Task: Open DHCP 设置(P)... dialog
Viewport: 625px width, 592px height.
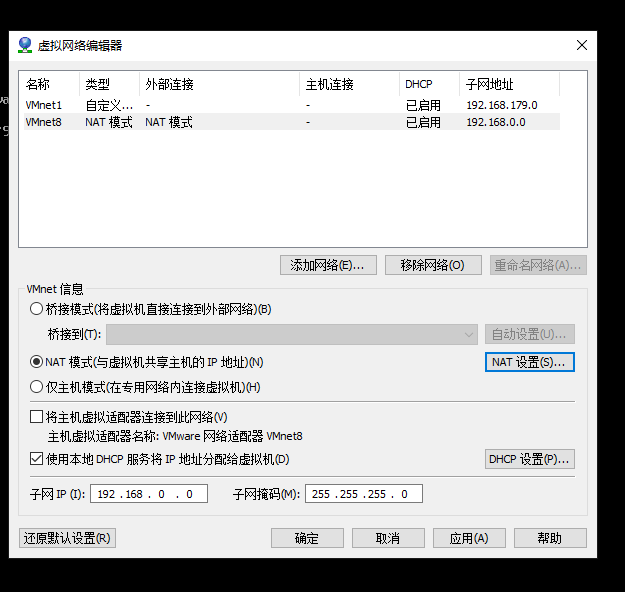Action: (530, 459)
